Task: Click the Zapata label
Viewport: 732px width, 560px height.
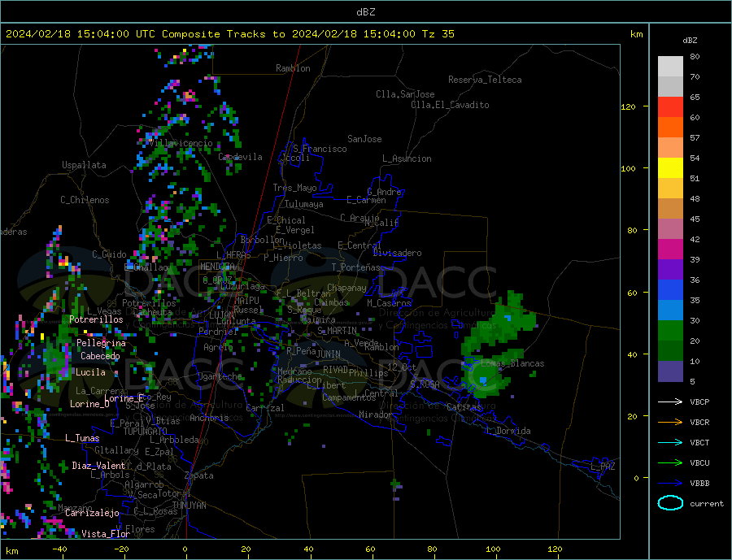Action: [199, 475]
